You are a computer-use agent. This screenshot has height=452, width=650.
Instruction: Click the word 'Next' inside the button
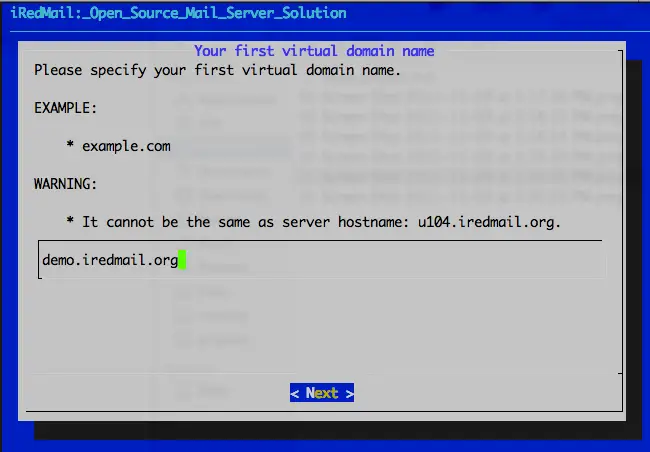[x=322, y=393]
